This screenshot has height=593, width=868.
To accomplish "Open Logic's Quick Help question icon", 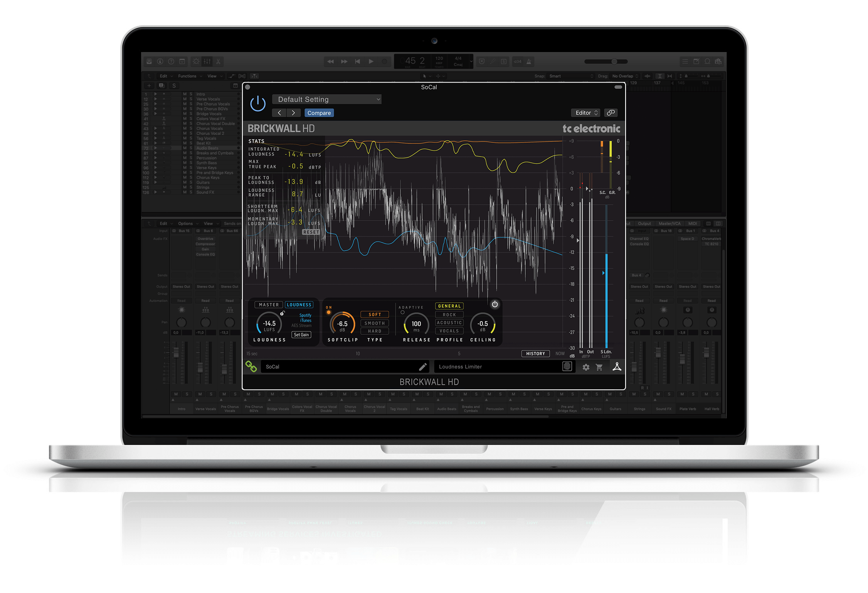I will pyautogui.click(x=171, y=61).
